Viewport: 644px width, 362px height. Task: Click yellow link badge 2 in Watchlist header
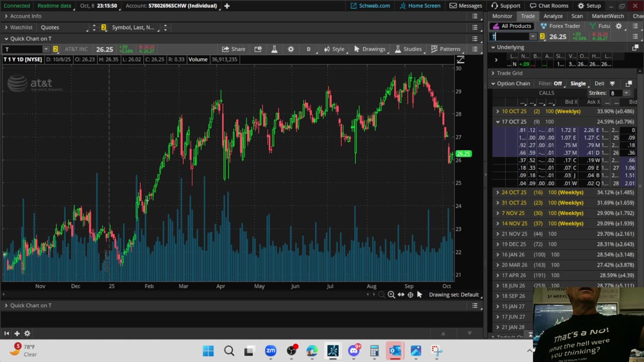point(104,27)
